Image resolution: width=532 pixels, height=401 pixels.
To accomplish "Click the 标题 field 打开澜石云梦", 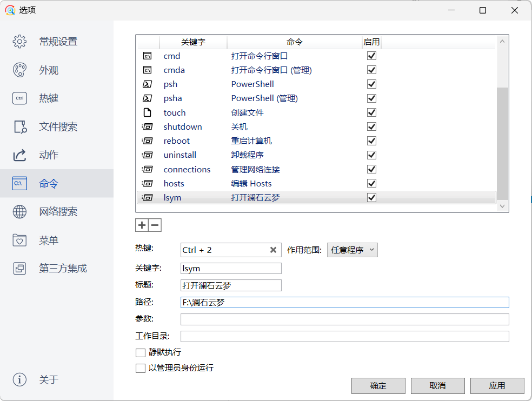I will (231, 285).
